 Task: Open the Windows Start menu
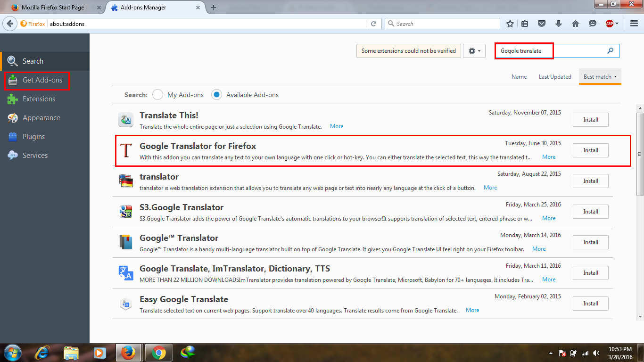point(12,353)
